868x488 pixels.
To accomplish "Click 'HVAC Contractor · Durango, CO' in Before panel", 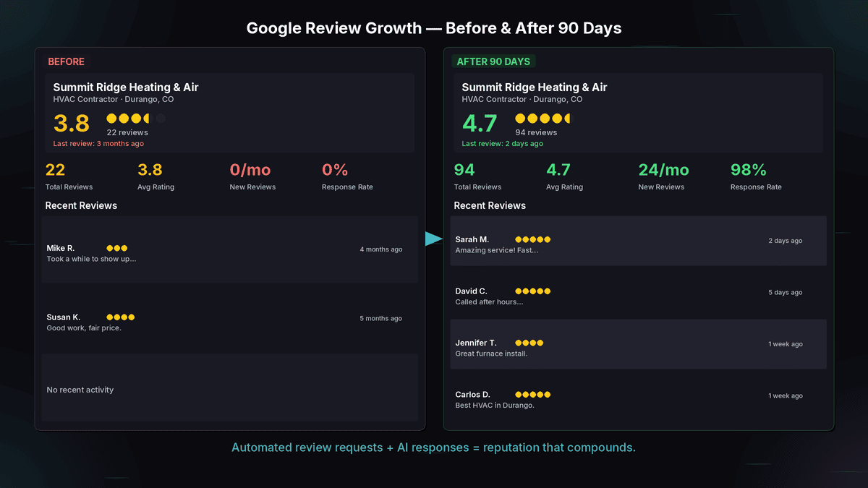I will (114, 100).
